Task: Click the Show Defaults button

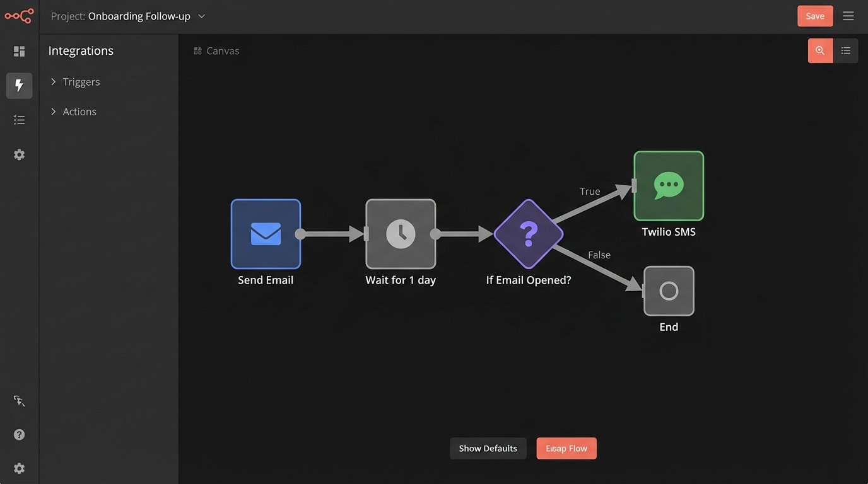Action: [488, 449]
